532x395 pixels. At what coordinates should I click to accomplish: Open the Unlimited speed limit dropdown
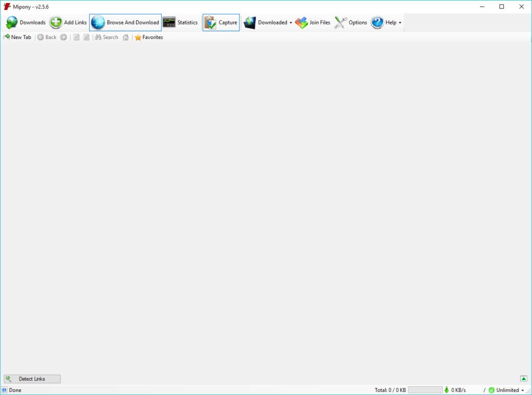[x=507, y=390]
